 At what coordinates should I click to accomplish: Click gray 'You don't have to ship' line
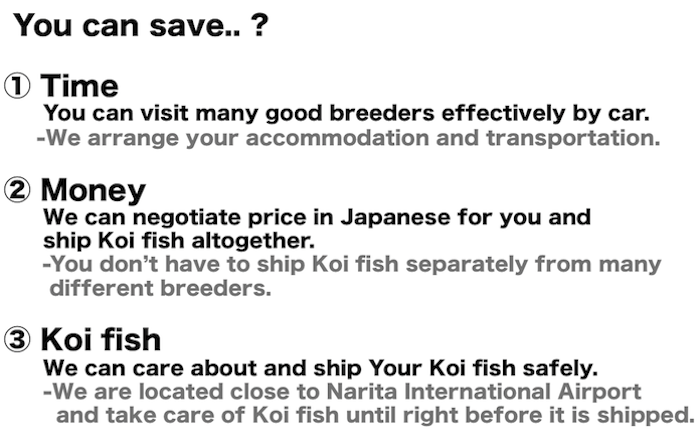[352, 264]
